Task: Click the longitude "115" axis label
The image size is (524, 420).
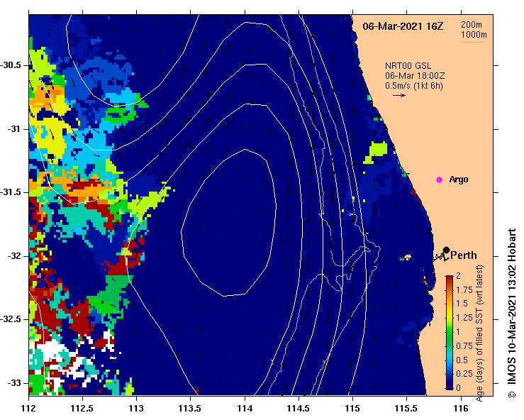Action: (x=352, y=409)
